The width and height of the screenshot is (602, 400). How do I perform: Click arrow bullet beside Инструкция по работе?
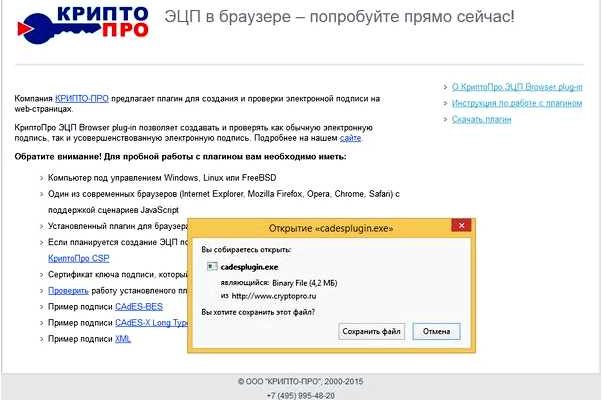[445, 103]
